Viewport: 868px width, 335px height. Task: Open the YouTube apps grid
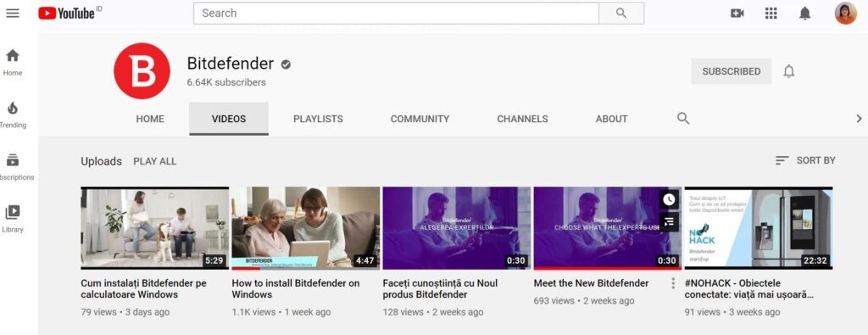point(771,14)
